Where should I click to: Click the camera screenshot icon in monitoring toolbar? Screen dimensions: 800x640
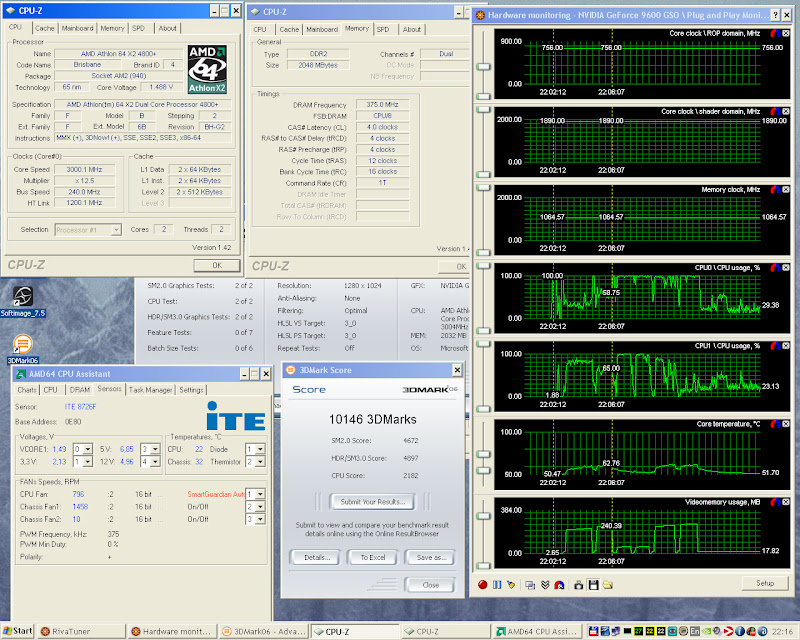tap(579, 585)
